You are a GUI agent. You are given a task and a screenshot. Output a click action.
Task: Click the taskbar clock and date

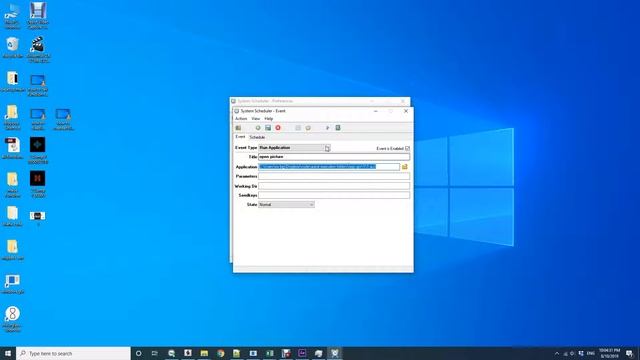tap(609, 353)
